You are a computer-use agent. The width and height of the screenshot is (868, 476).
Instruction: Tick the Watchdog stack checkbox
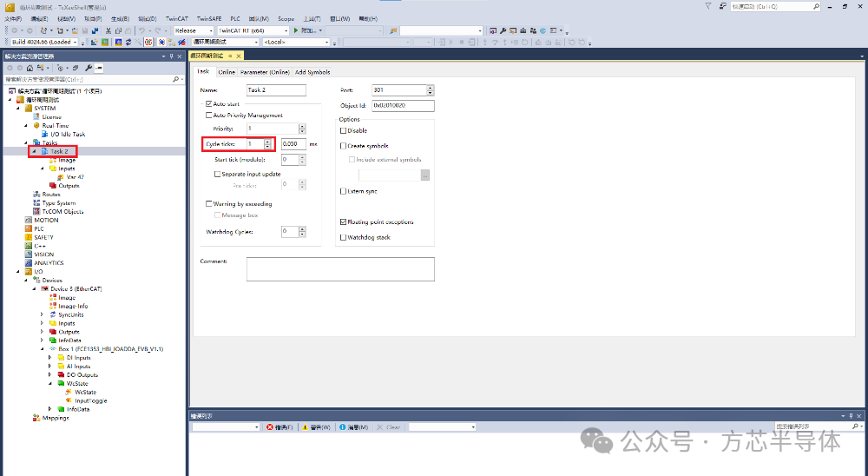pos(343,237)
